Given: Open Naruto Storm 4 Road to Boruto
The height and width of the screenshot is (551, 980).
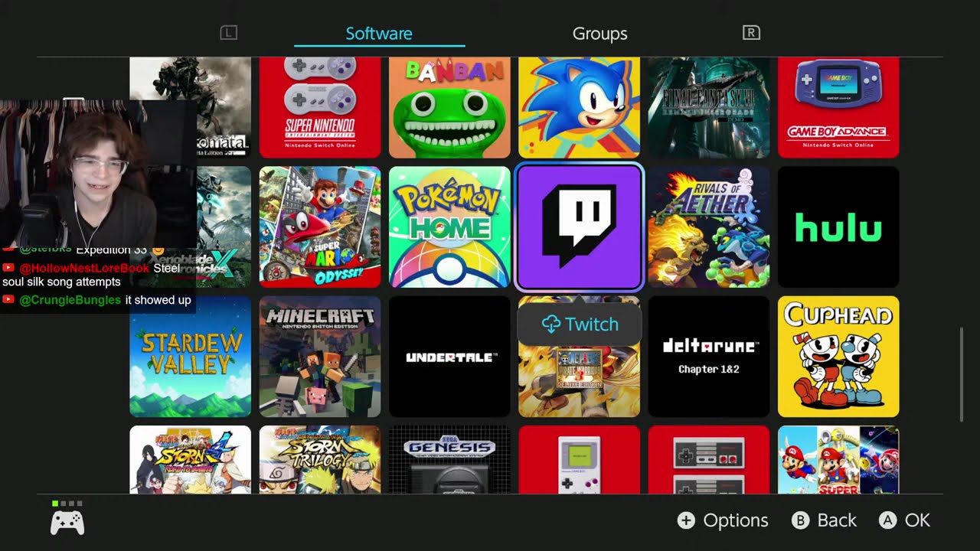Looking at the screenshot, I should [191, 460].
